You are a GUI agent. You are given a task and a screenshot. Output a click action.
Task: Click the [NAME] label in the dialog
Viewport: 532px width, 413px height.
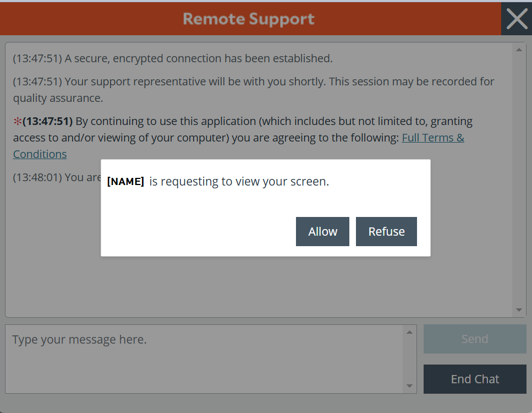[x=125, y=182]
